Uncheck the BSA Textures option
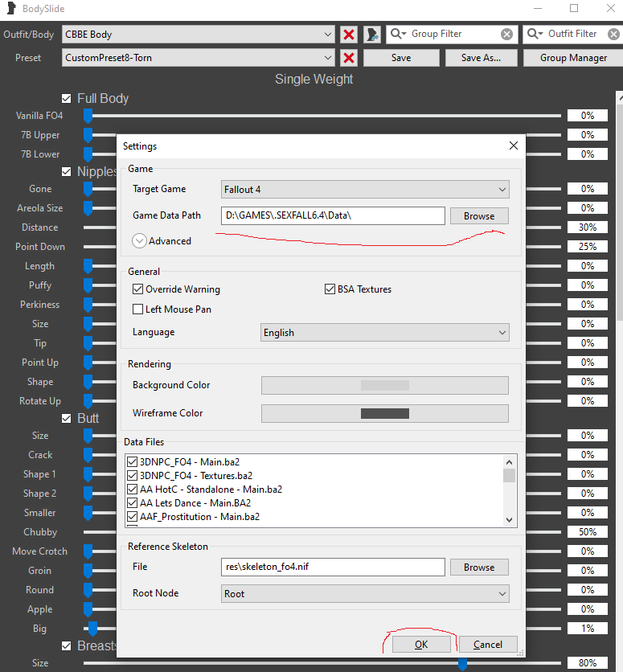 330,289
